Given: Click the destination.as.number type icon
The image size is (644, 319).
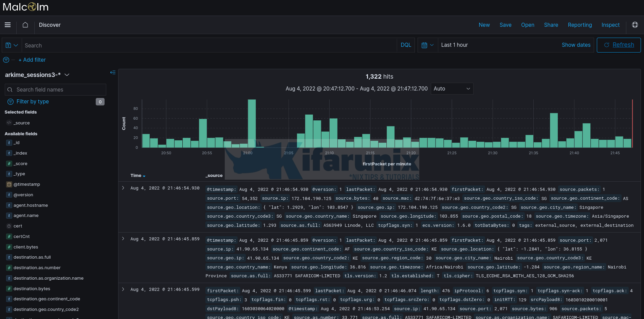Looking at the screenshot, I should pyautogui.click(x=9, y=268).
